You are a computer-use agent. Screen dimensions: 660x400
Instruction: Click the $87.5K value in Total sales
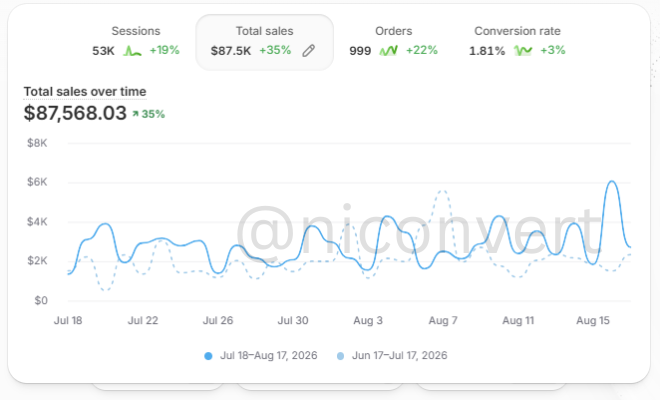(x=231, y=51)
